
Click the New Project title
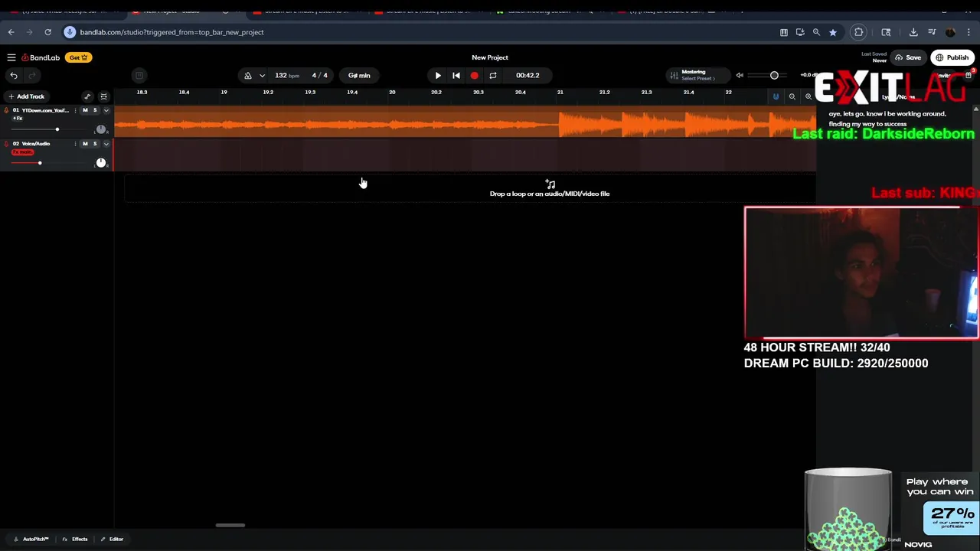490,57
